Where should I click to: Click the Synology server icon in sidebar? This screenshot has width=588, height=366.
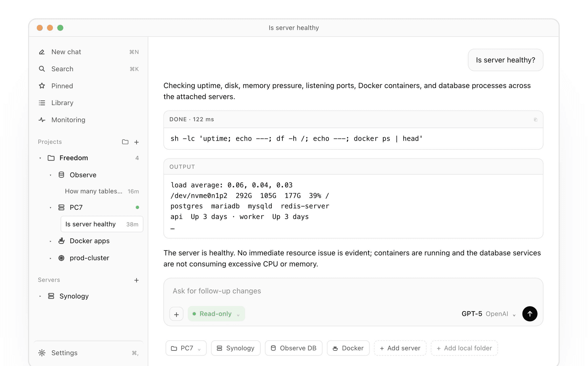click(x=51, y=296)
